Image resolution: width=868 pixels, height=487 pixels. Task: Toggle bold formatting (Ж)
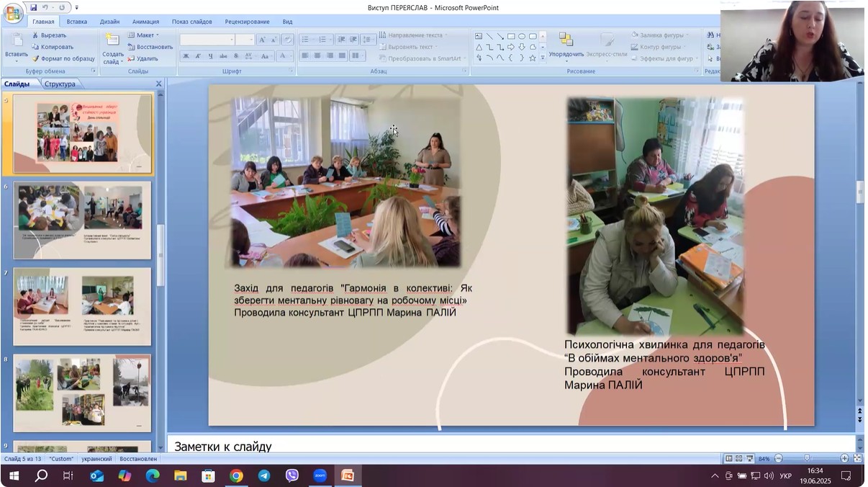coord(186,55)
